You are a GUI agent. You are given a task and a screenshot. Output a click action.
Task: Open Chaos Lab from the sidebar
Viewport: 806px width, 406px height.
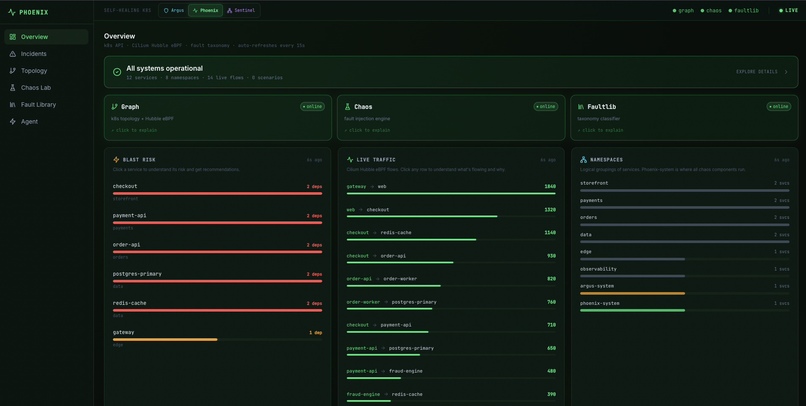[x=46, y=88]
